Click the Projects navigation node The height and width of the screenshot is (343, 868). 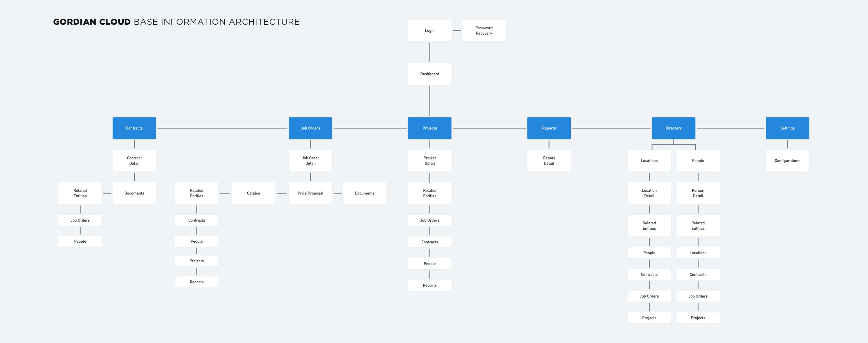pyautogui.click(x=430, y=127)
